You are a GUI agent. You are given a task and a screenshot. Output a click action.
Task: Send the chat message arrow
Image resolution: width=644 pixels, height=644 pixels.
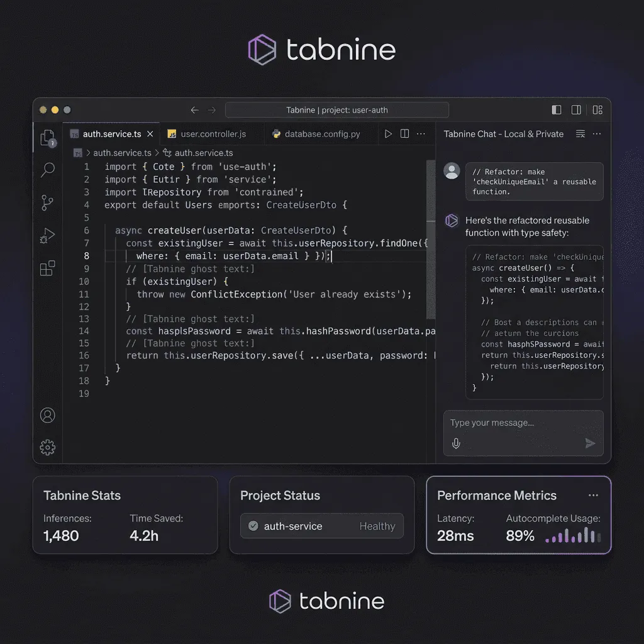point(590,443)
